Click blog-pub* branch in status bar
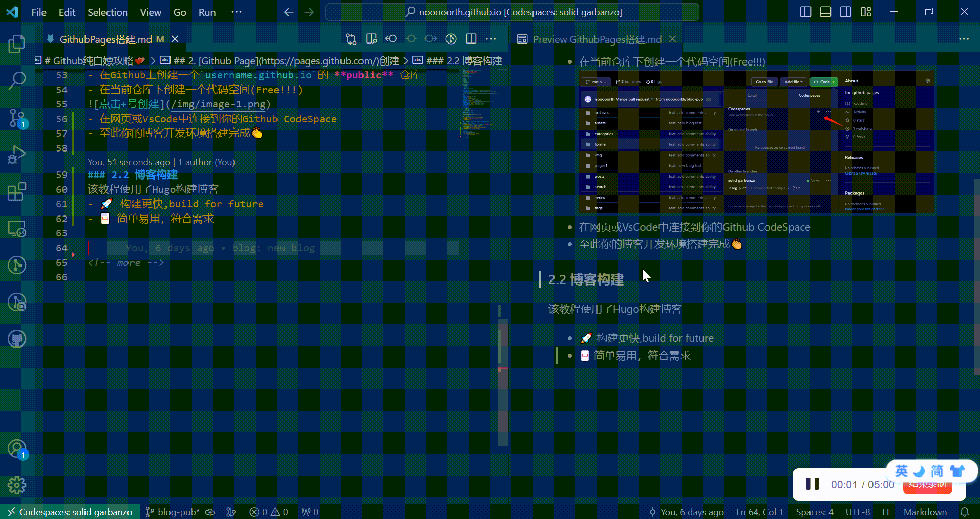Screen dimensions: 980x519 click(173, 512)
